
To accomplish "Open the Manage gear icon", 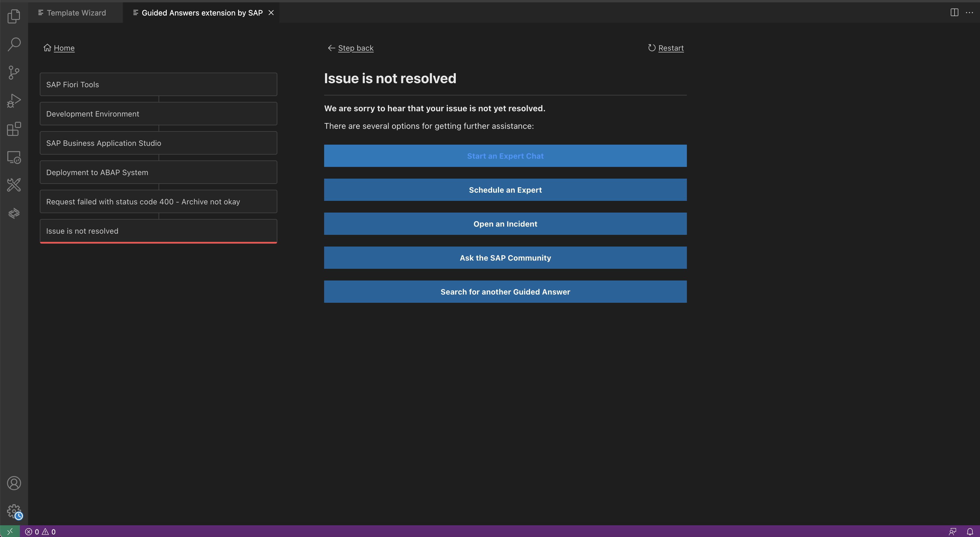I will [x=14, y=511].
